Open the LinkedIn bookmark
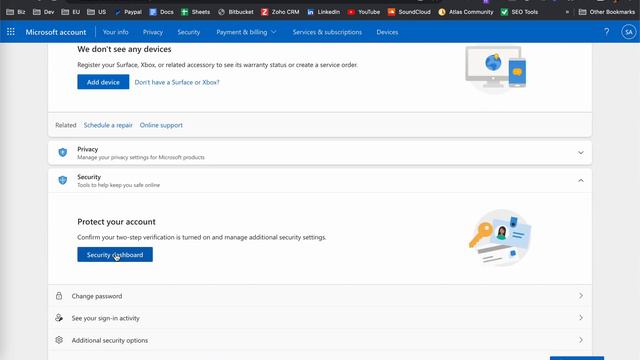The width and height of the screenshot is (640, 360). 323,12
